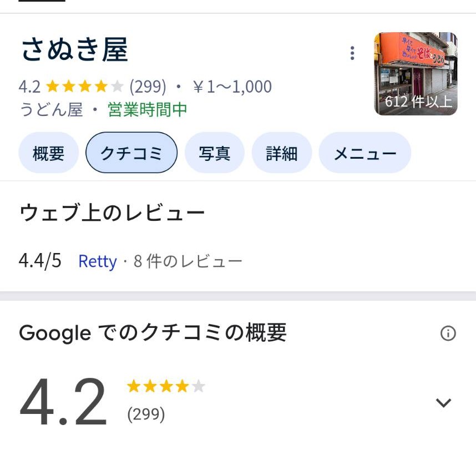Open the 写真 tab

(215, 153)
